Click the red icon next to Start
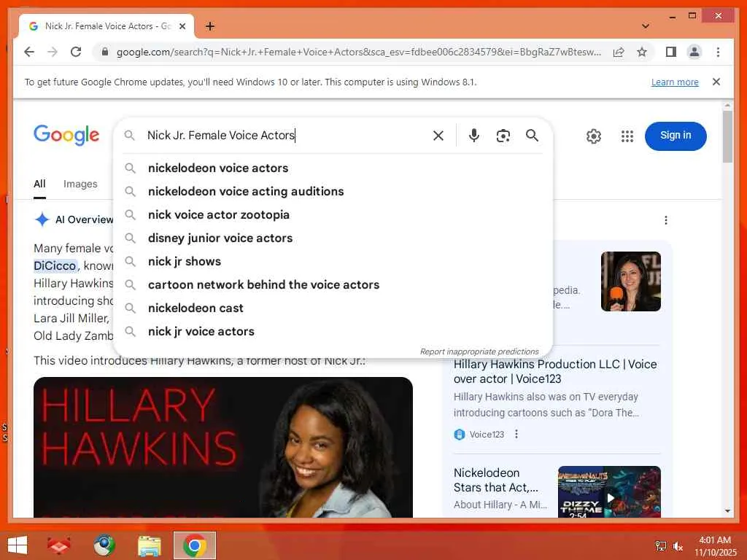Viewport: 747px width, 560px height. point(58,545)
